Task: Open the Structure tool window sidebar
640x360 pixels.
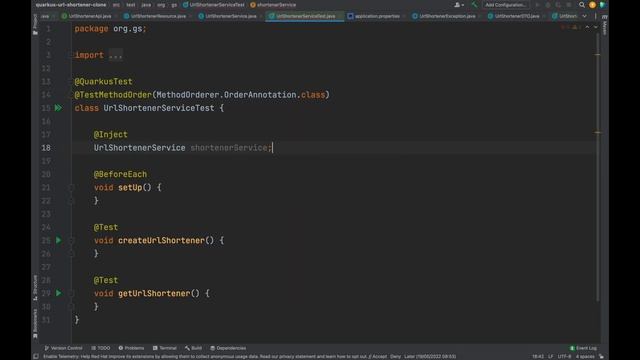Action: (35, 287)
